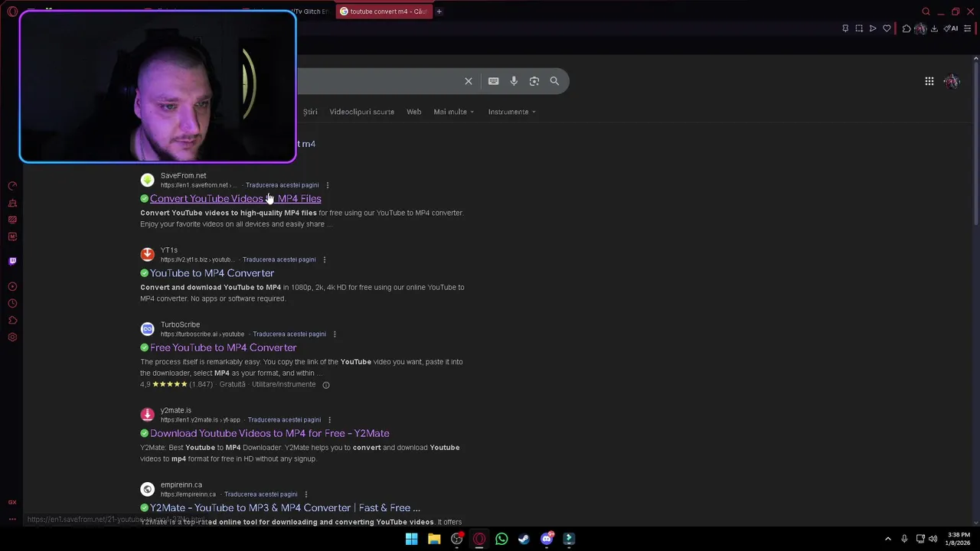Open Steam from taskbar
The width and height of the screenshot is (980, 551).
pyautogui.click(x=524, y=539)
